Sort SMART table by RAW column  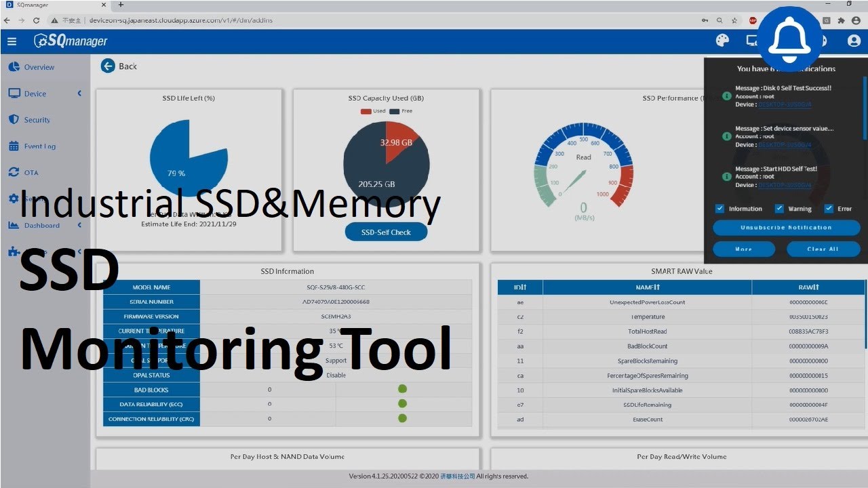(808, 287)
